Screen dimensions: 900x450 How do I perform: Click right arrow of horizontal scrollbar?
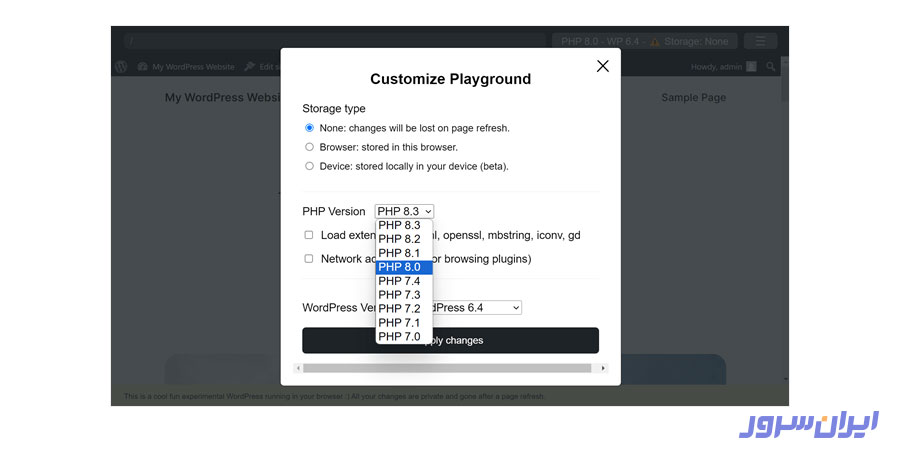pyautogui.click(x=602, y=368)
